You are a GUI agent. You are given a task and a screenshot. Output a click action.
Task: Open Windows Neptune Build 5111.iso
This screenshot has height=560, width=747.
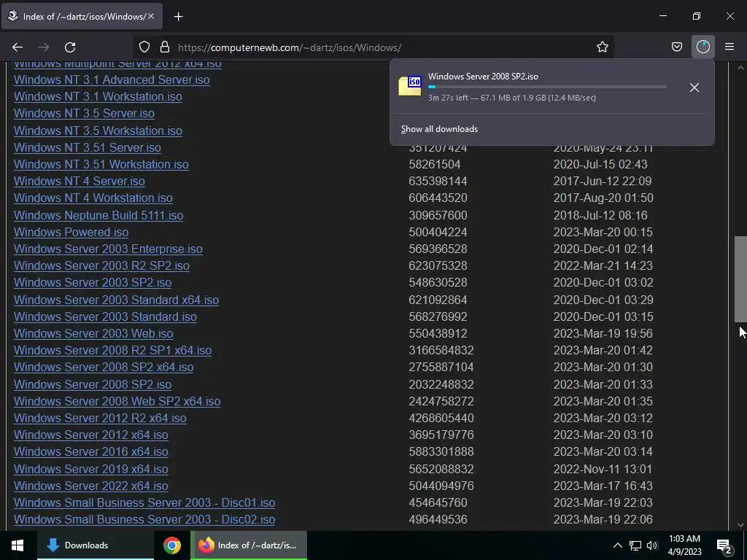coord(98,215)
